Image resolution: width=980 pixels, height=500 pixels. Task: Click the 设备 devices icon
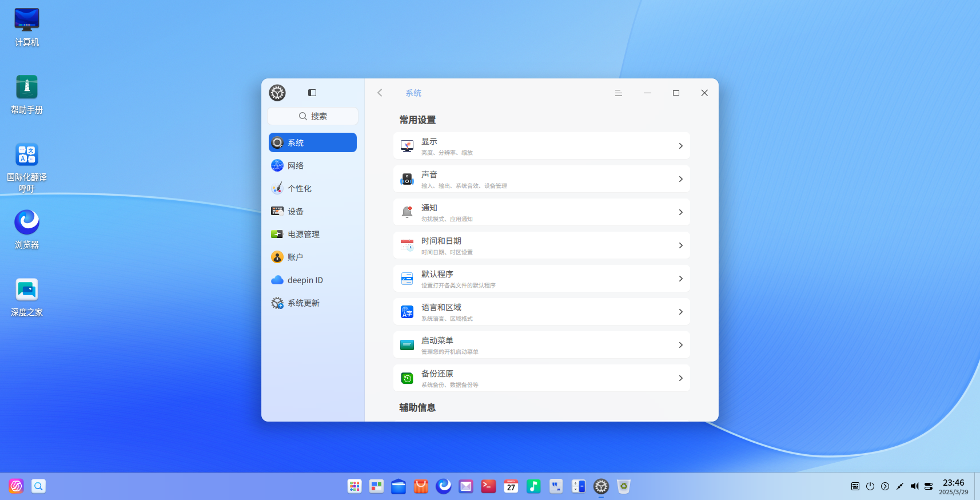(277, 211)
